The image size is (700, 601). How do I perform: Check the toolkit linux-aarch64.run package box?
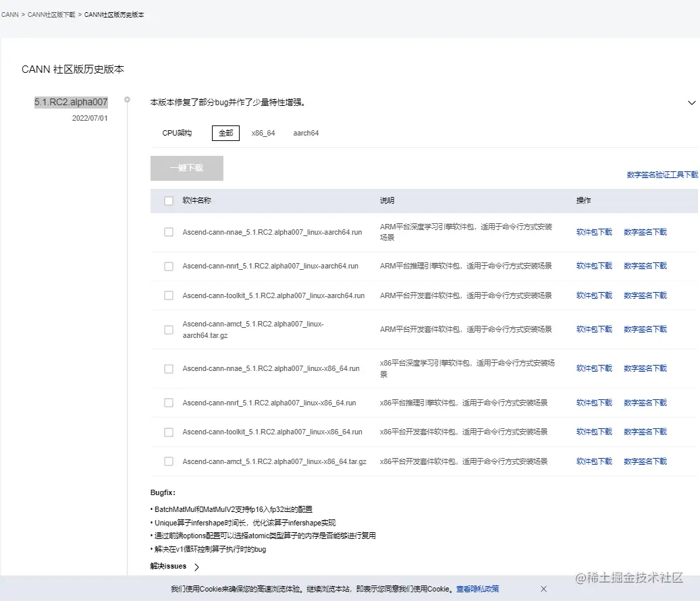pyautogui.click(x=169, y=295)
